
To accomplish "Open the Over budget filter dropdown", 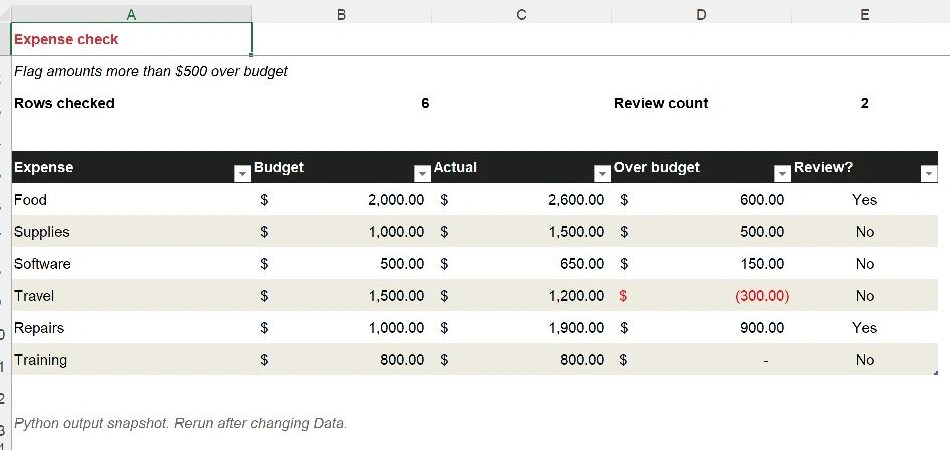I will (783, 174).
